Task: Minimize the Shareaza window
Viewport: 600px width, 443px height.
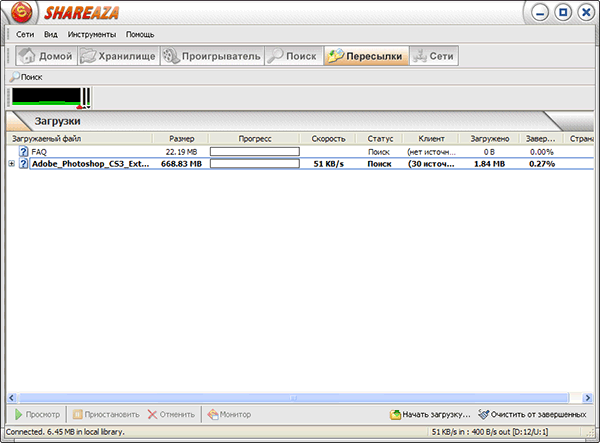Action: [540, 13]
